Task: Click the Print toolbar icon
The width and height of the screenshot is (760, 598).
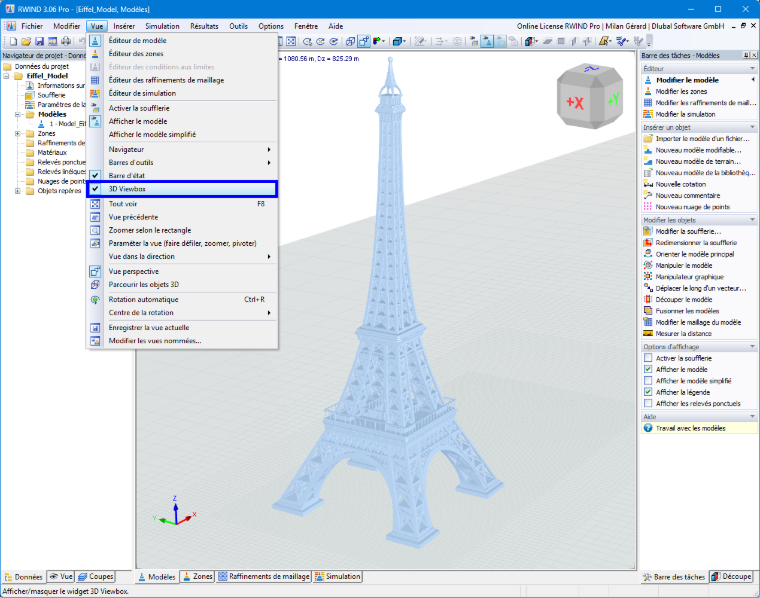Action: point(65,42)
